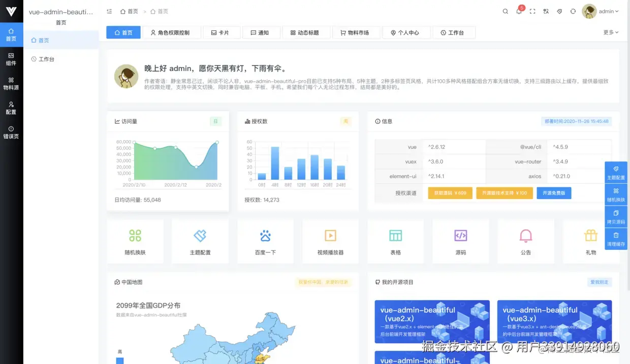Image resolution: width=630 pixels, height=364 pixels.
Task: Click the 开源版技术支持 ¥100 button
Action: (x=505, y=193)
